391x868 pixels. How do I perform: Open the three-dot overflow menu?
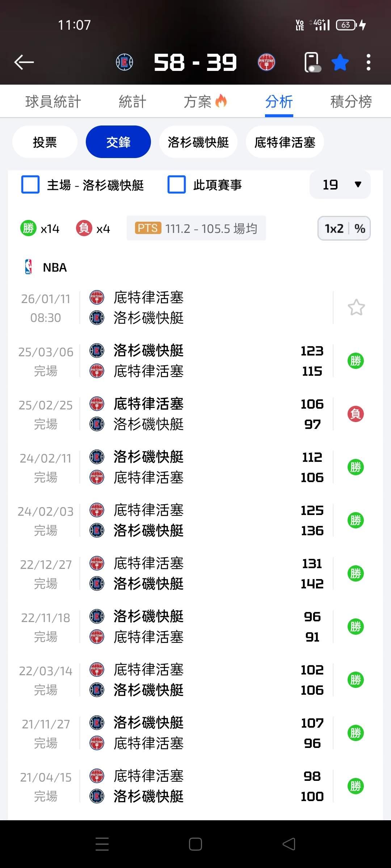point(368,63)
